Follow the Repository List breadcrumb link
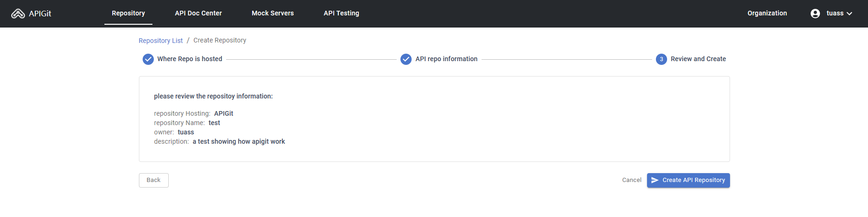868x217 pixels. click(x=161, y=41)
